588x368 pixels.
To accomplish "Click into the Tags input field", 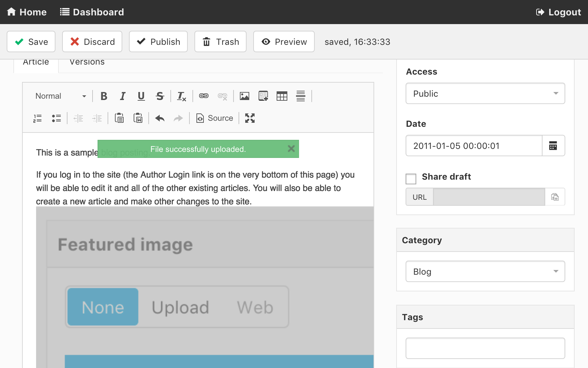I will click(485, 348).
